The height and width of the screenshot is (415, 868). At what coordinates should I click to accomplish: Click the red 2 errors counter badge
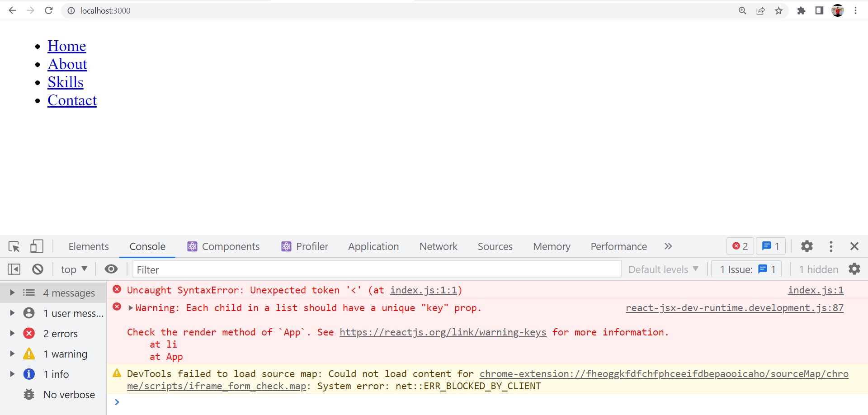point(740,246)
